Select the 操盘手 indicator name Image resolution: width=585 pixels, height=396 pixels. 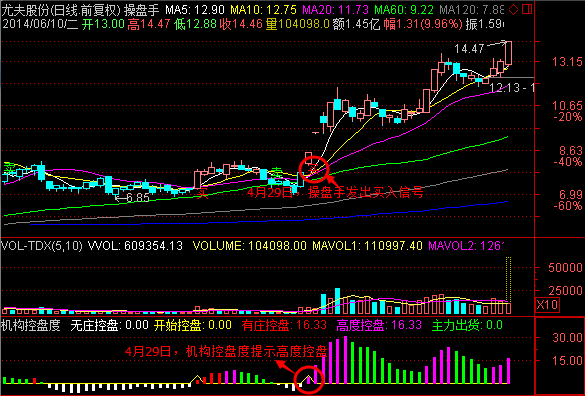point(141,10)
